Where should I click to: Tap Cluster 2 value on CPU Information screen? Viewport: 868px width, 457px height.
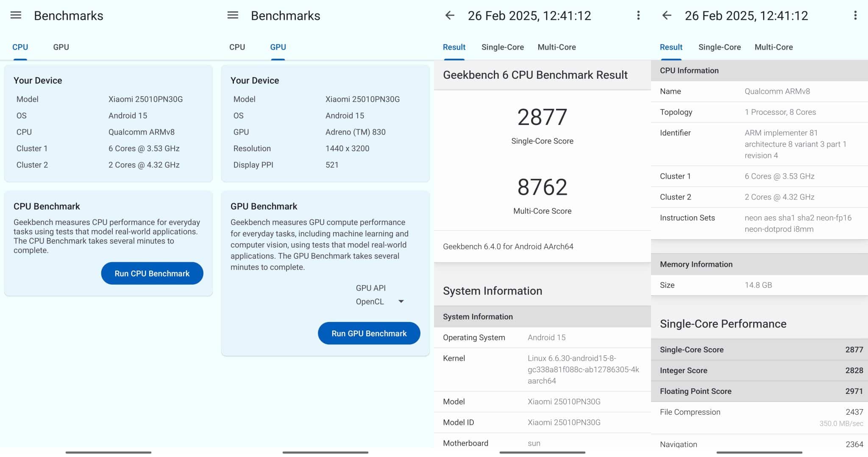point(779,197)
